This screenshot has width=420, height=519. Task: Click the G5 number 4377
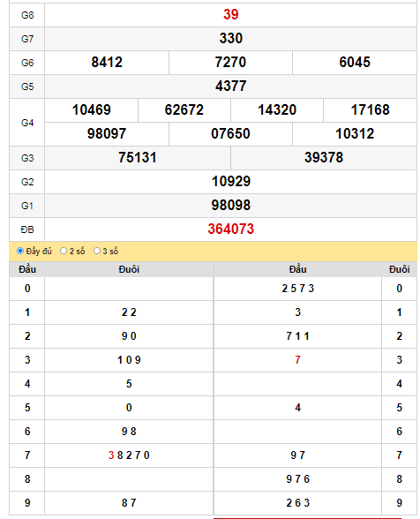(230, 86)
